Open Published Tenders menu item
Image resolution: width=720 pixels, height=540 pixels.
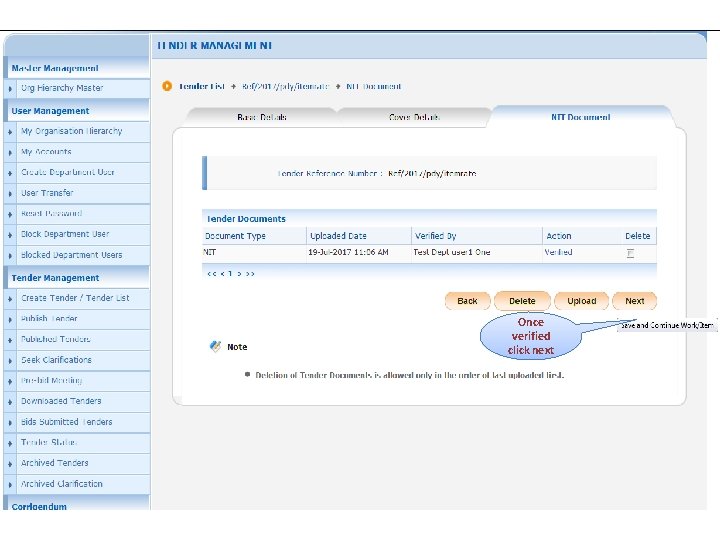56,339
